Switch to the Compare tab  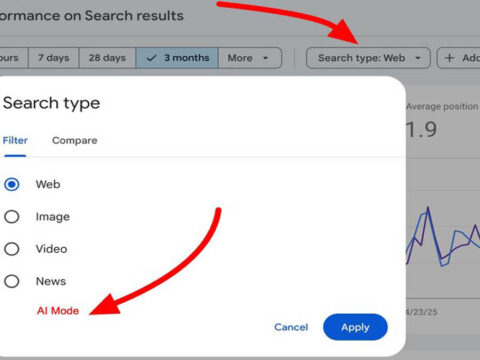[75, 140]
